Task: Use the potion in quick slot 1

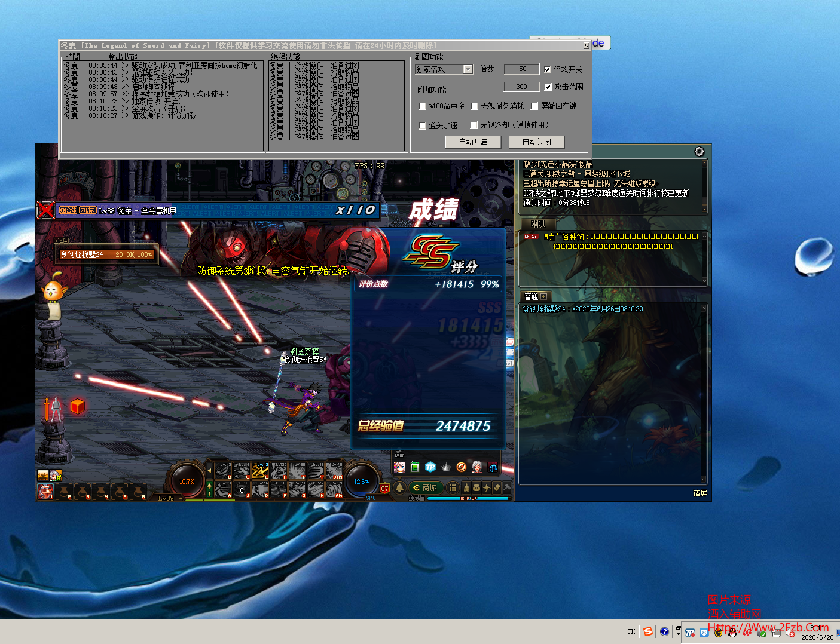Action: (45, 492)
